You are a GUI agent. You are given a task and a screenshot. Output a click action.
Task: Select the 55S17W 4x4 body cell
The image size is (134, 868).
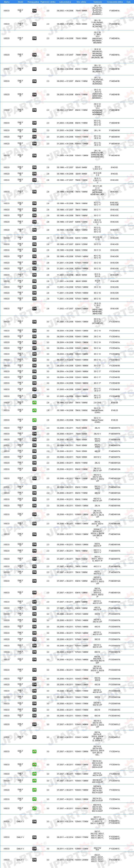click(97, 849)
